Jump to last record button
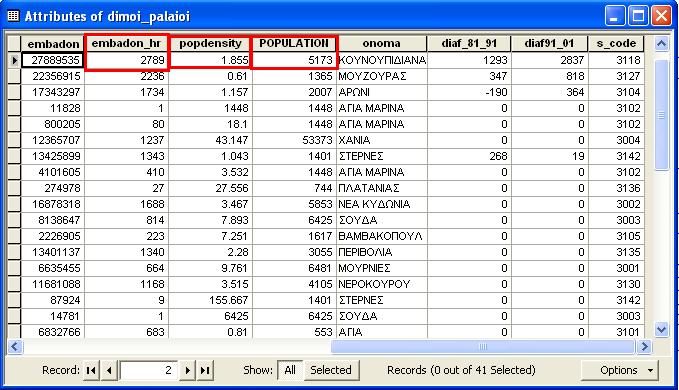Image resolution: width=679 pixels, height=390 pixels. pyautogui.click(x=205, y=371)
